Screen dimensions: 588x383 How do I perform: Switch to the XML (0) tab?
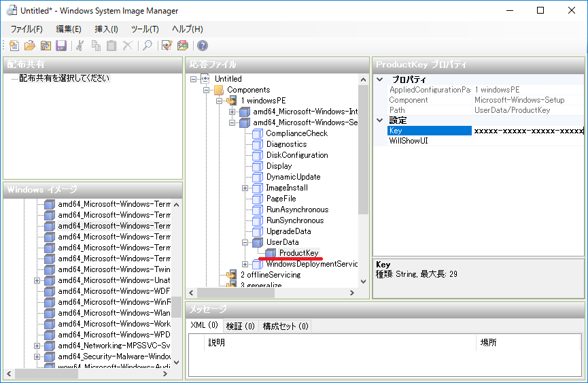coord(204,325)
